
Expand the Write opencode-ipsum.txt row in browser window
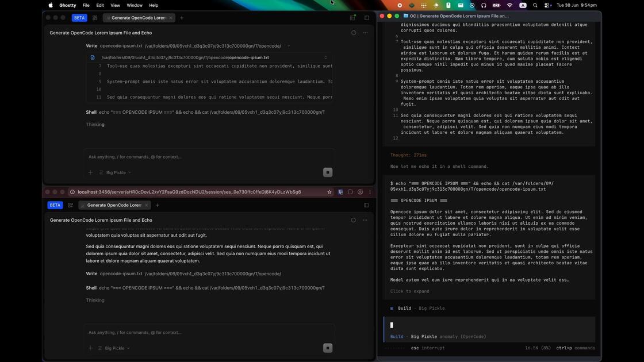click(183, 274)
